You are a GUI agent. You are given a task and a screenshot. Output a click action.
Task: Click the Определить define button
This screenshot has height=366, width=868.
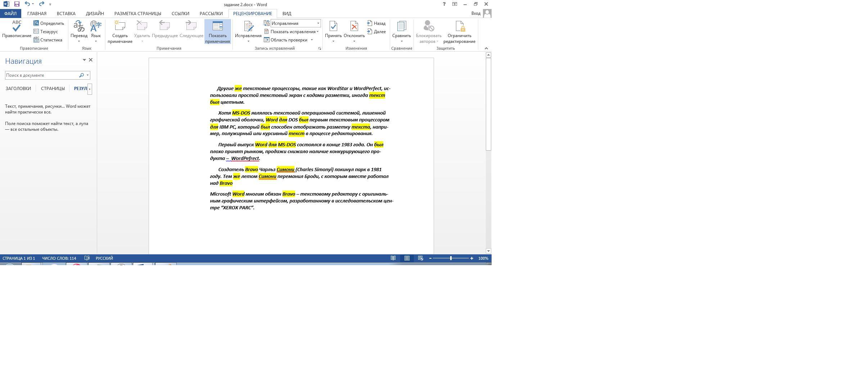tap(49, 23)
